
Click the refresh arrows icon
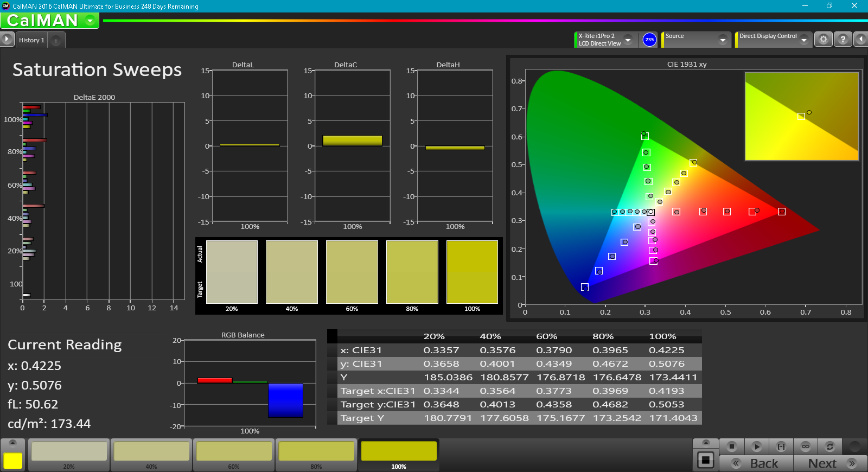829,447
